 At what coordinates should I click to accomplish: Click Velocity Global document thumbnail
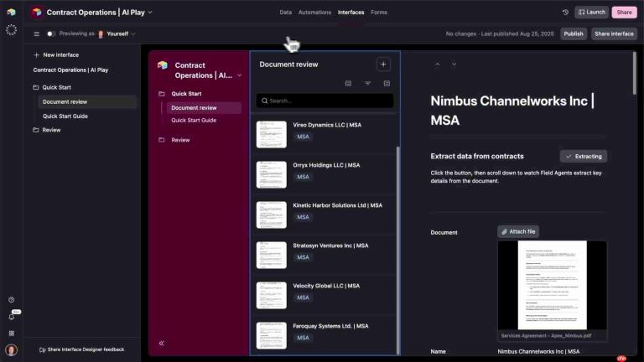pyautogui.click(x=272, y=296)
